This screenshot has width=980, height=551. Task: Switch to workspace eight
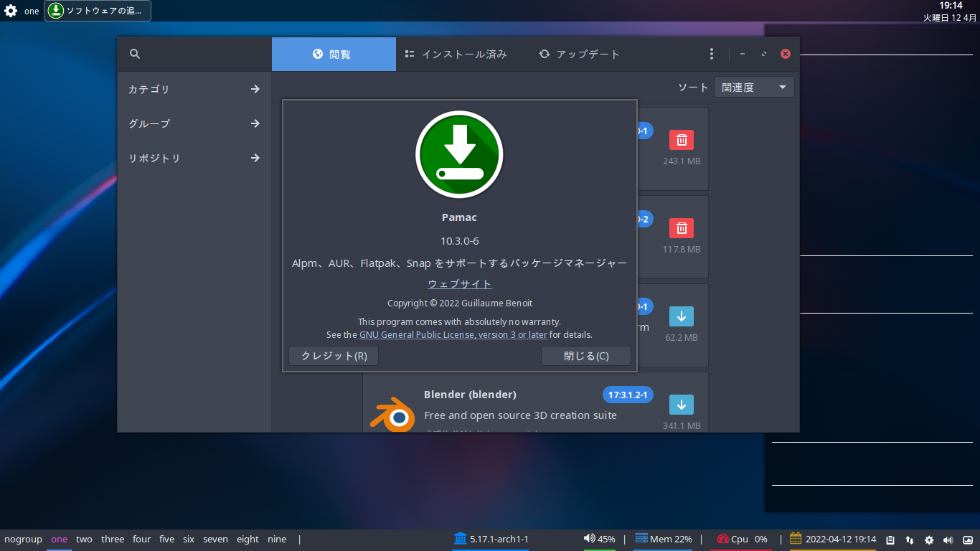[248, 540]
